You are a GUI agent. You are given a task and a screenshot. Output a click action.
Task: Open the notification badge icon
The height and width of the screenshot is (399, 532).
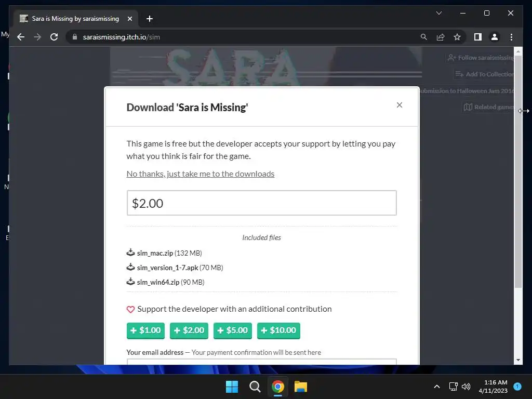pyautogui.click(x=517, y=387)
